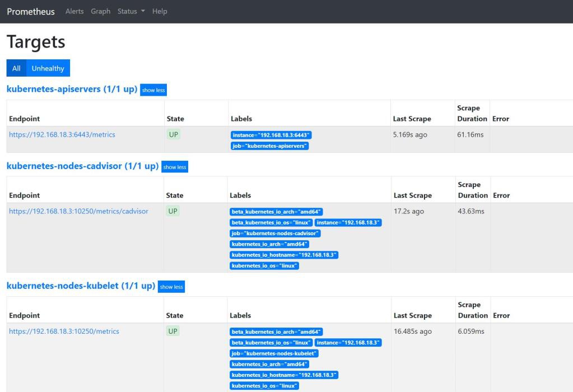Viewport: 573px width, 392px height.
Task: Click the instance="192.168.18.3:6443" label badge
Action: (x=271, y=135)
